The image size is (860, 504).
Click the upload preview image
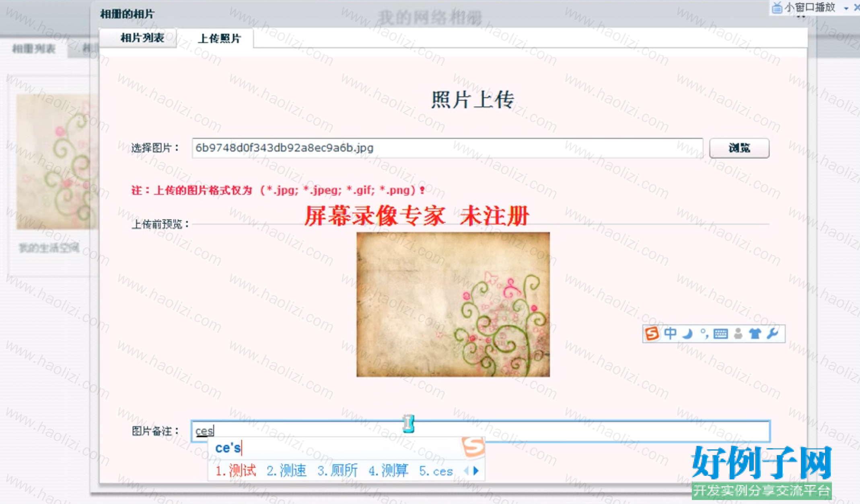point(453,304)
